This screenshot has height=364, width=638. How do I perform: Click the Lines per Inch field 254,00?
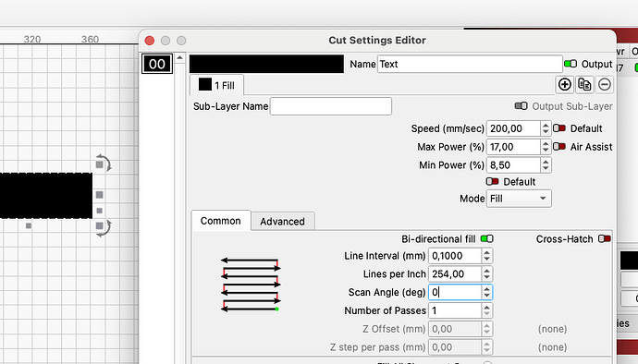(x=455, y=274)
